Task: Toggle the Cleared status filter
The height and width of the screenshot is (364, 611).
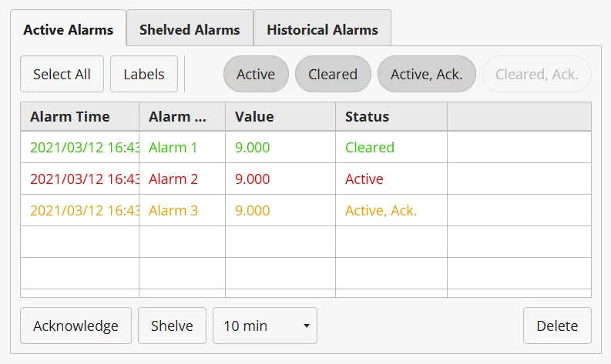Action: (x=333, y=74)
